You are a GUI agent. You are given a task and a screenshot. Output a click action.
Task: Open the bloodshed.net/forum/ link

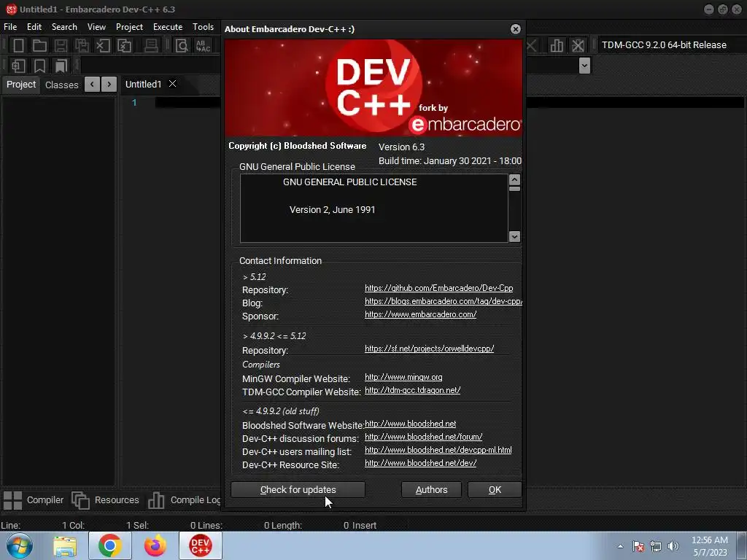click(x=424, y=437)
